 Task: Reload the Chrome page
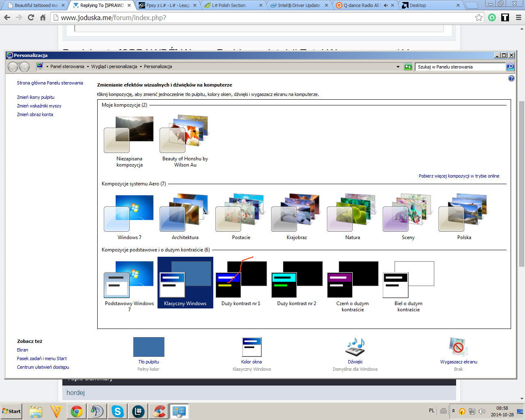click(31, 18)
